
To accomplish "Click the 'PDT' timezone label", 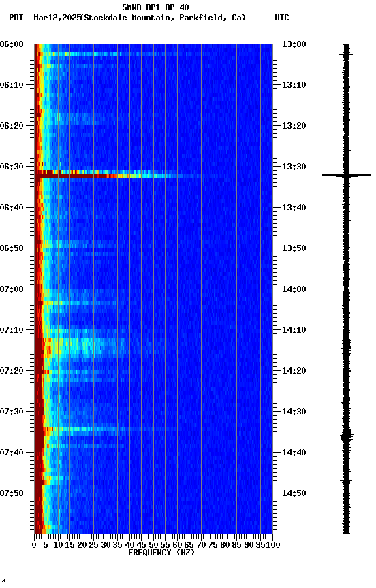I will click(x=16, y=18).
